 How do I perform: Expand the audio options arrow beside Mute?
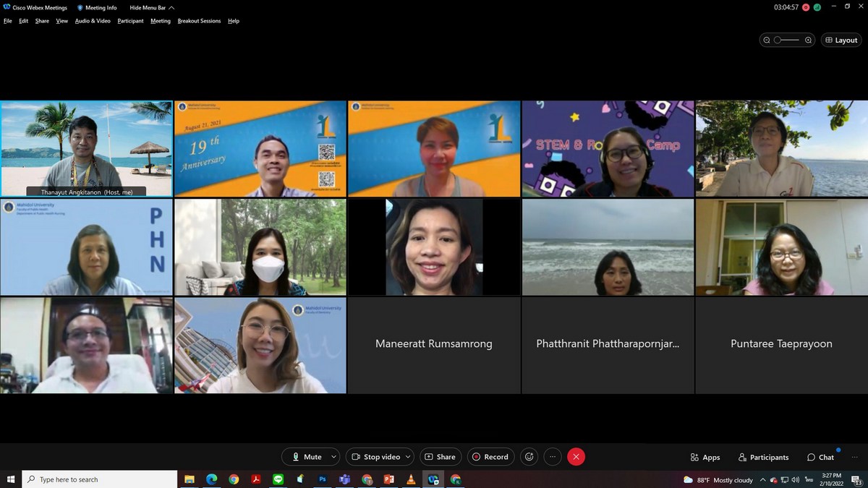point(333,457)
